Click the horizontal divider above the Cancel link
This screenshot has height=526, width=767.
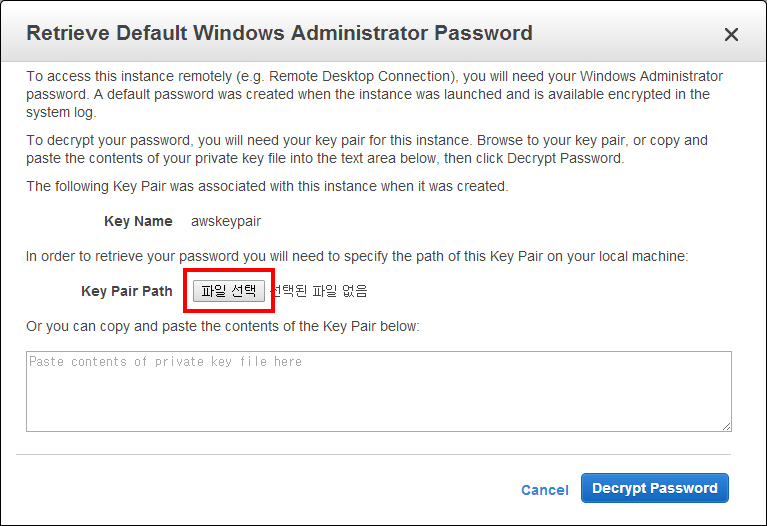tap(379, 455)
